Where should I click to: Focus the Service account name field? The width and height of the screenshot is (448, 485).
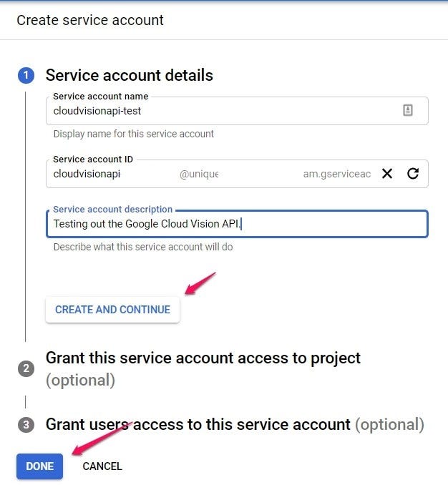point(222,111)
